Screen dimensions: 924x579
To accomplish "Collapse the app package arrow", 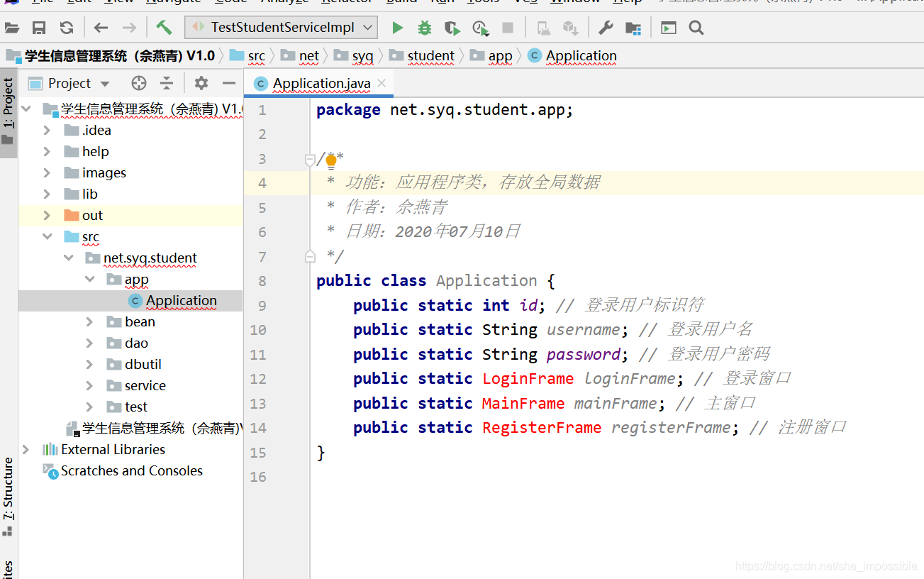I will 90,279.
